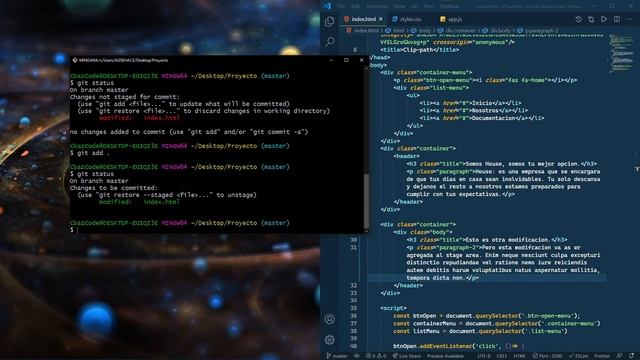Click the '$ git add .' terminal line
The width and height of the screenshot is (640, 360).
(x=90, y=153)
